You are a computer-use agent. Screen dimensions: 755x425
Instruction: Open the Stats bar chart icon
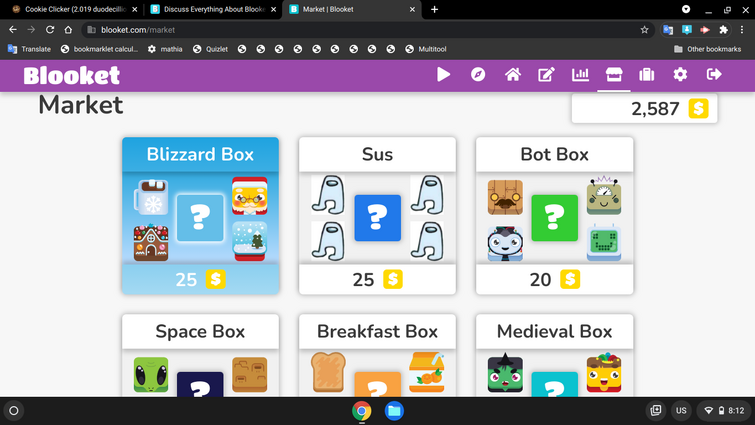pyautogui.click(x=580, y=75)
